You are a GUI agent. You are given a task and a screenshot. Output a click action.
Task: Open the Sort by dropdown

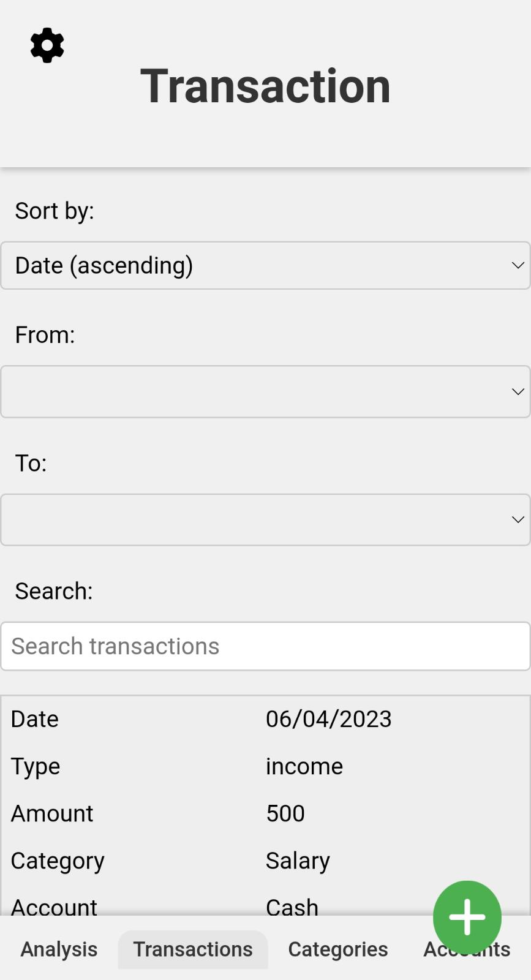coord(265,265)
